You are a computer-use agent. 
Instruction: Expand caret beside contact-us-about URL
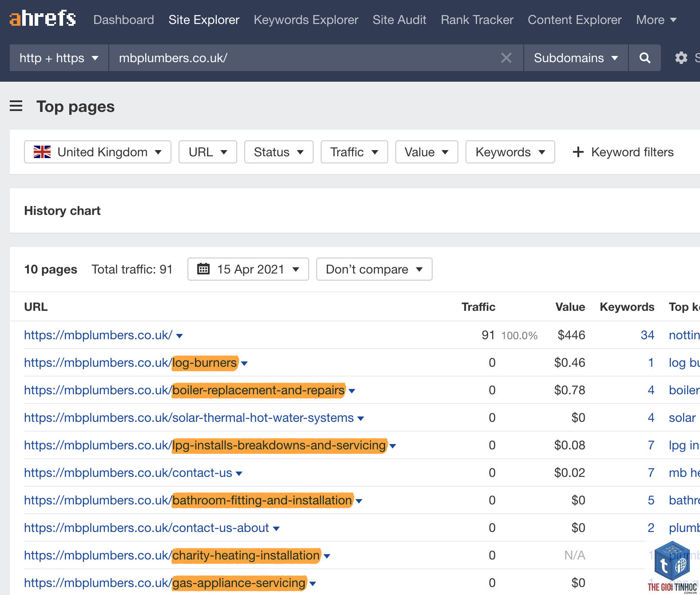coord(276,529)
